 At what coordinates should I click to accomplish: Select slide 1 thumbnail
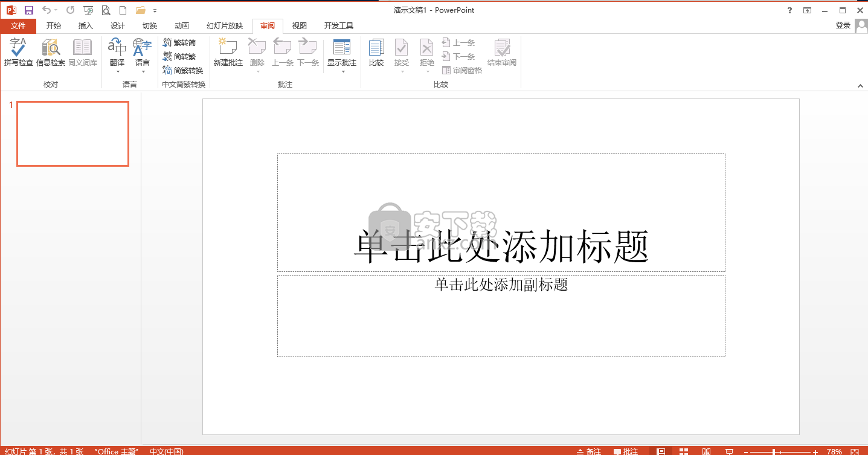click(72, 134)
